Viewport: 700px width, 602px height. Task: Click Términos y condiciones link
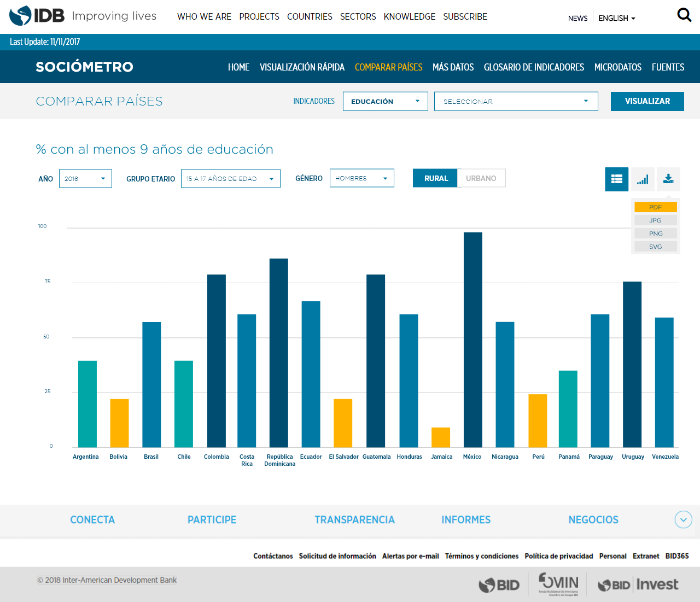coord(482,556)
